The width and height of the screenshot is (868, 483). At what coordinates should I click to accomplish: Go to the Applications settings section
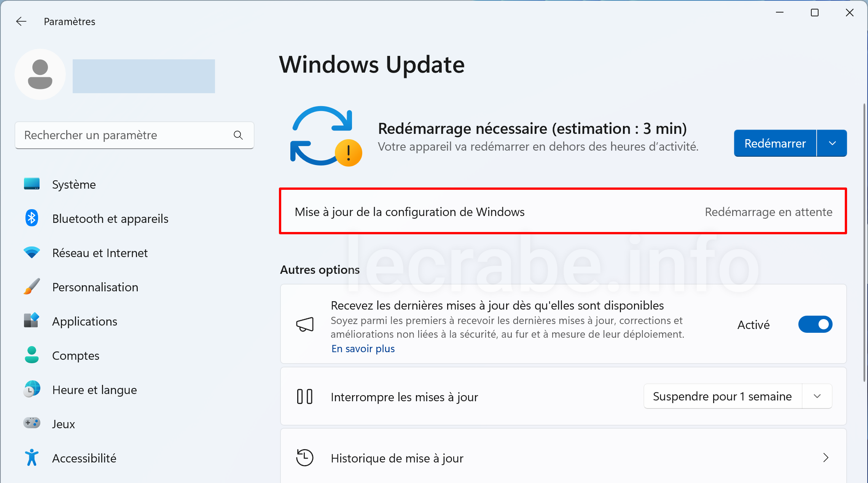click(84, 321)
